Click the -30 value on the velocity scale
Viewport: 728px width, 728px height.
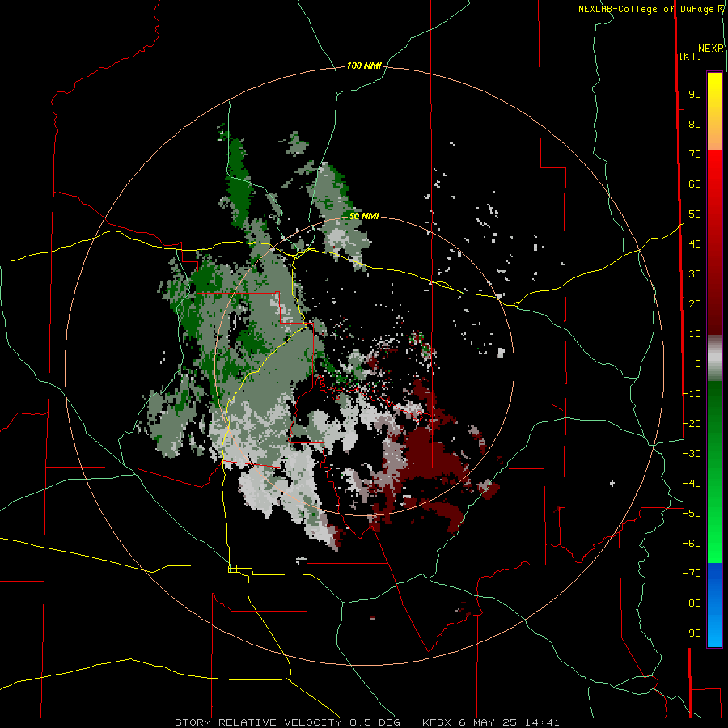click(692, 454)
